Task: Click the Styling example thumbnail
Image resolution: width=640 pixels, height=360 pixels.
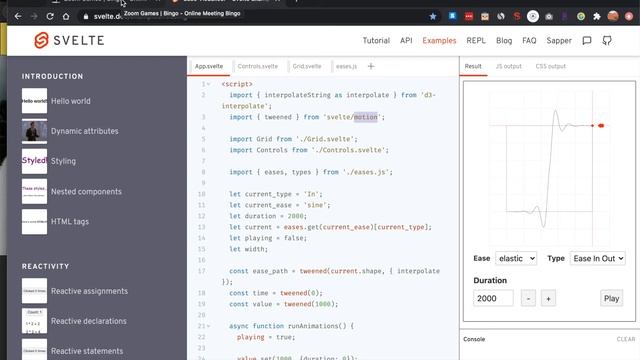Action: click(x=34, y=161)
